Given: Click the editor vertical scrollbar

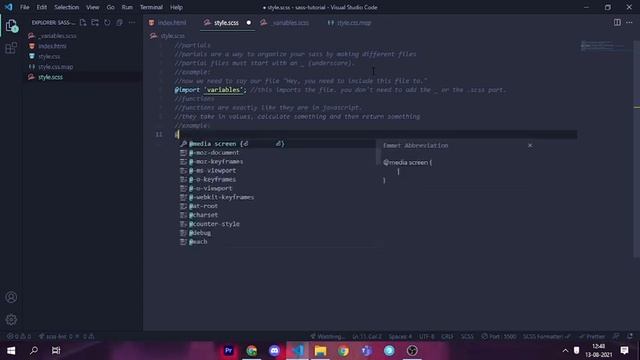Looking at the screenshot, I should click(636, 149).
